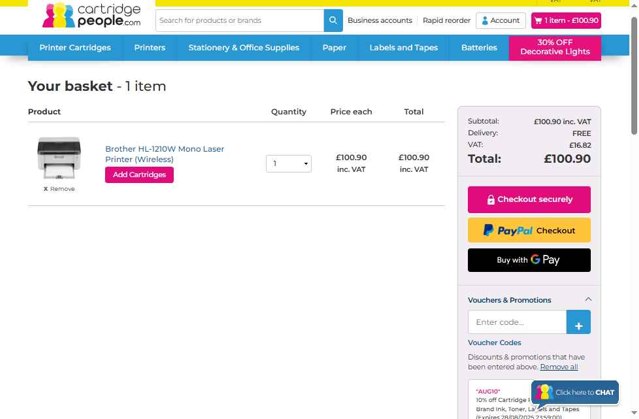This screenshot has height=419, width=639.
Task: Click the Brother HL-1210W printer thumbnail
Action: click(59, 158)
